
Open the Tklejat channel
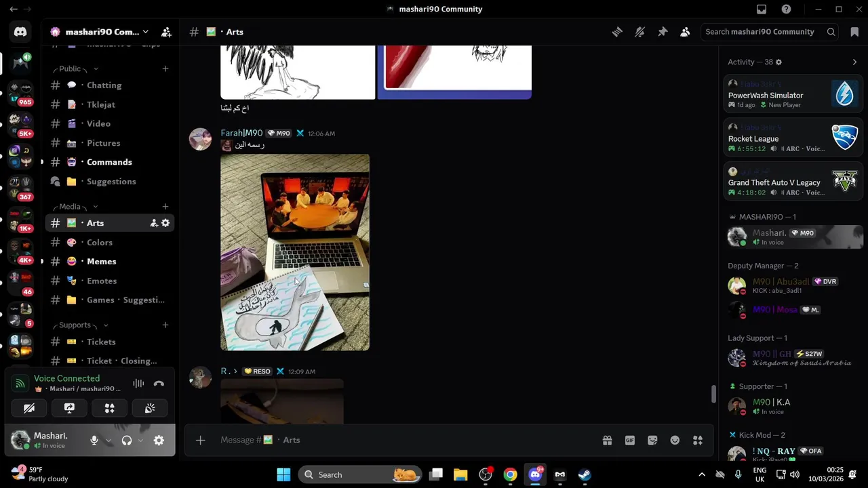pos(110,104)
